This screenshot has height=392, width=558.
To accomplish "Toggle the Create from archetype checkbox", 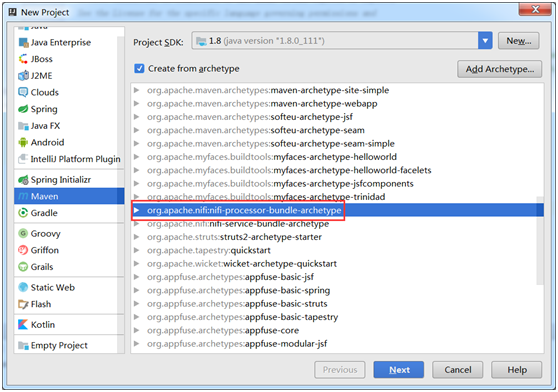I will [139, 68].
